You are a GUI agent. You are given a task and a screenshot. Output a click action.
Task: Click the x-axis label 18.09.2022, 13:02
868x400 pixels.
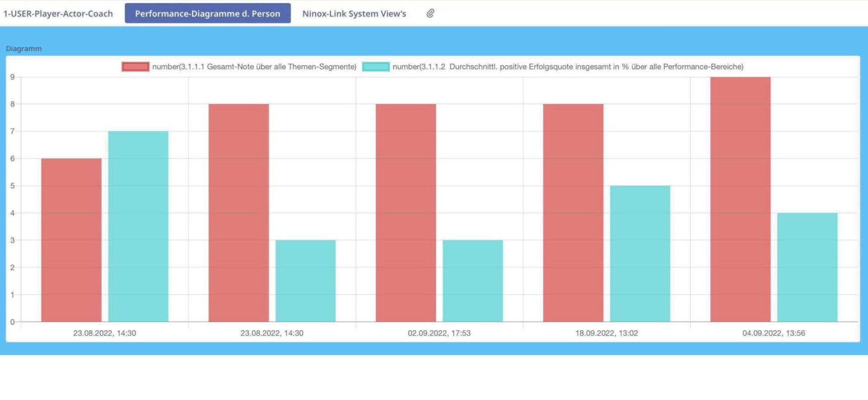(607, 333)
